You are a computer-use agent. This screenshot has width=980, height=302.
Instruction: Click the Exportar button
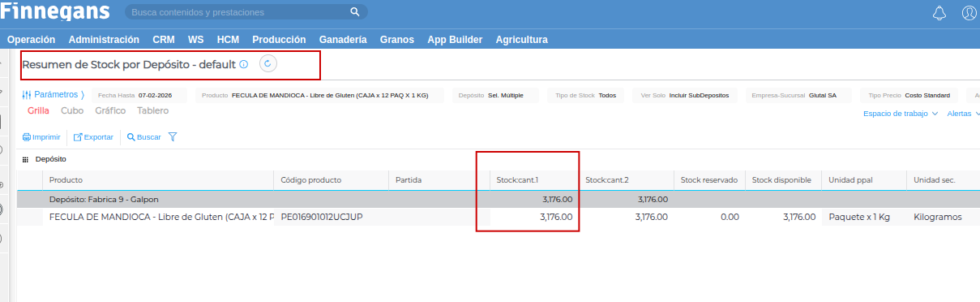(x=93, y=137)
